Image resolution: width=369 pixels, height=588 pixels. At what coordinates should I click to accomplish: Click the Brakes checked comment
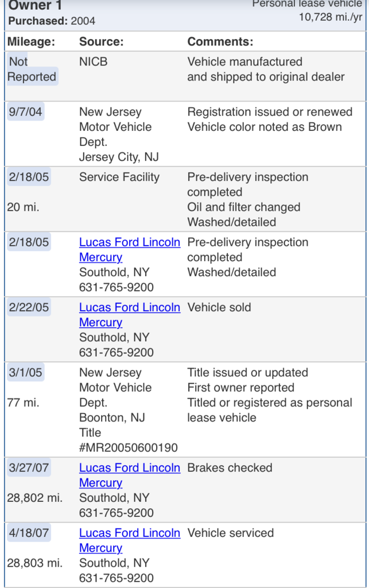coord(230,468)
